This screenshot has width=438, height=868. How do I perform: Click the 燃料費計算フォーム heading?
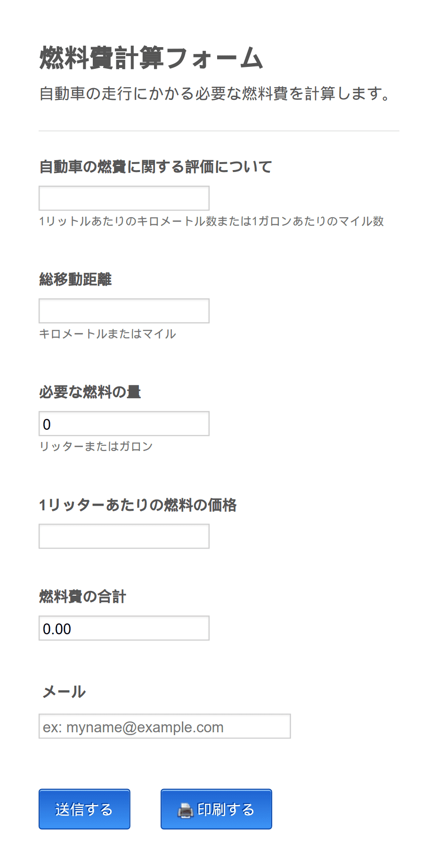point(151,58)
